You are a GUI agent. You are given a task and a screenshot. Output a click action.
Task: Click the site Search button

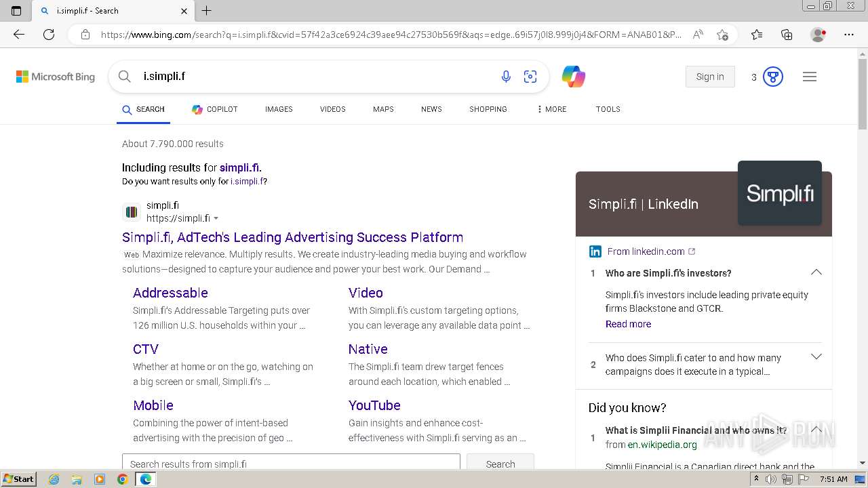[500, 464]
